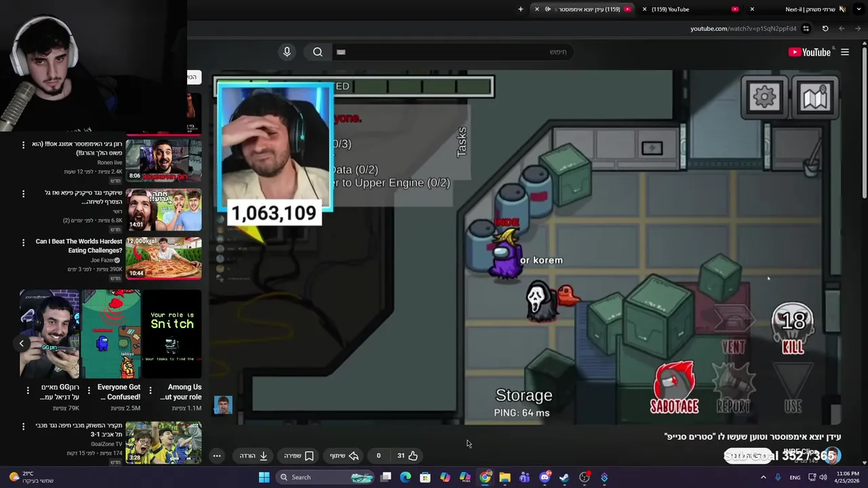Image resolution: width=868 pixels, height=488 pixels.
Task: Open options menu for Ronen live video
Action: click(23, 145)
